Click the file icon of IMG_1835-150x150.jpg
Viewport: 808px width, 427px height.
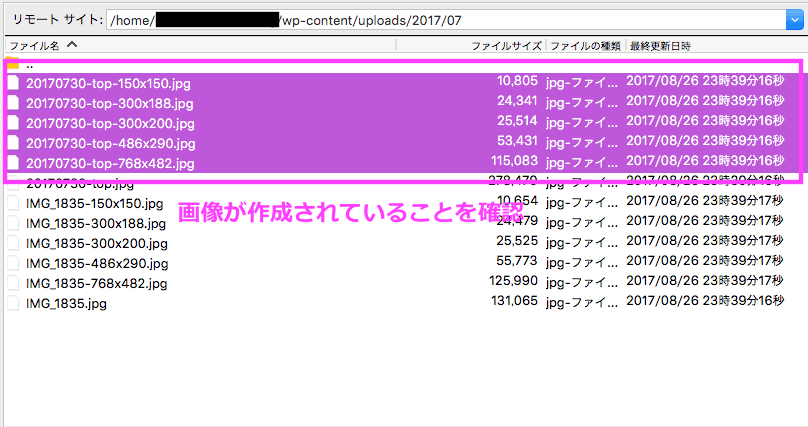click(13, 203)
